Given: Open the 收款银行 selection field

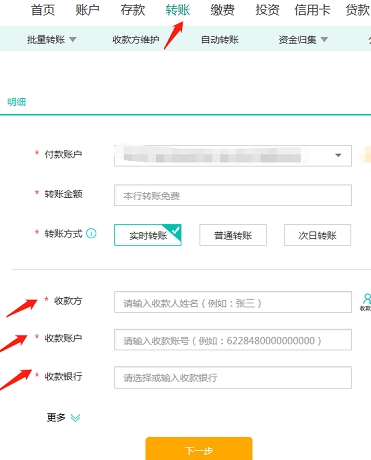Looking at the screenshot, I should pos(233,378).
